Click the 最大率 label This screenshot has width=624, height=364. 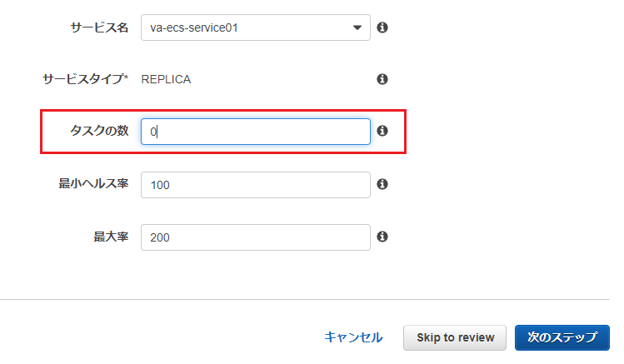pyautogui.click(x=111, y=237)
